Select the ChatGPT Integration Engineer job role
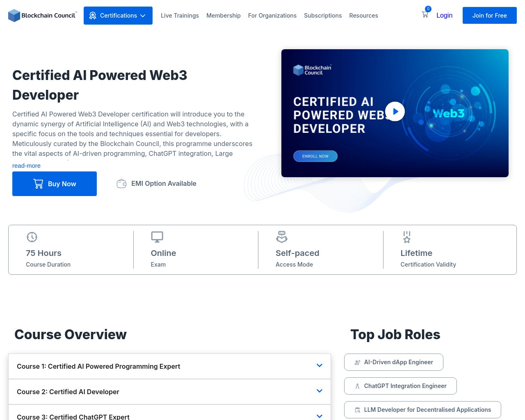525x420 pixels. pos(400,386)
